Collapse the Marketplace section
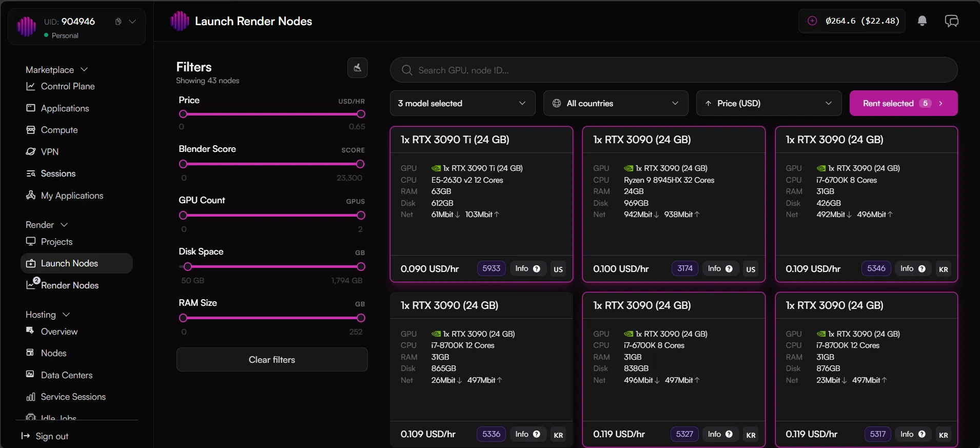This screenshot has width=980, height=448. pyautogui.click(x=84, y=69)
